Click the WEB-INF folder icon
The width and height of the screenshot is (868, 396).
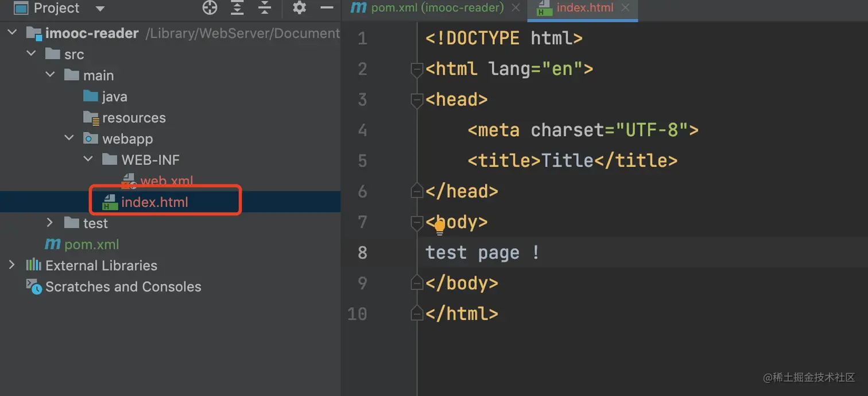tap(110, 159)
